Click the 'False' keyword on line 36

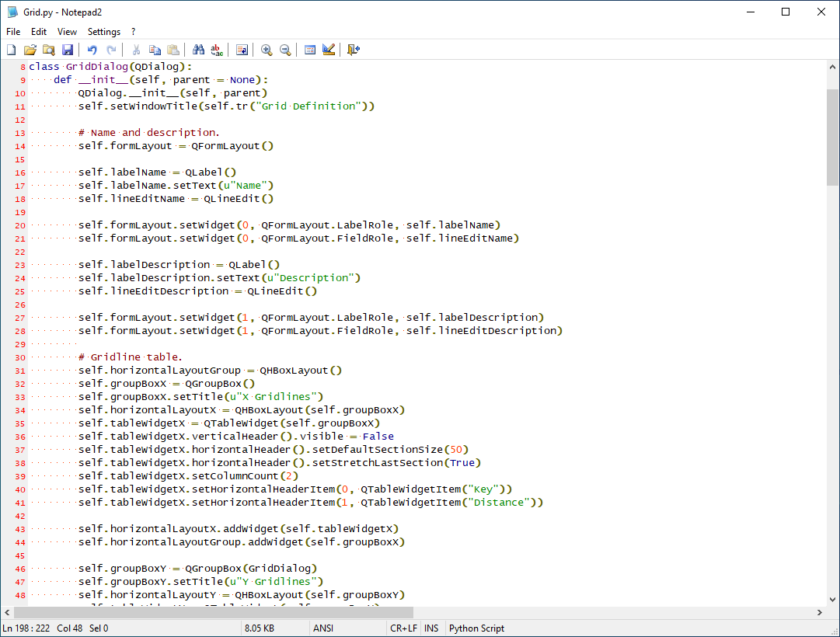click(378, 436)
